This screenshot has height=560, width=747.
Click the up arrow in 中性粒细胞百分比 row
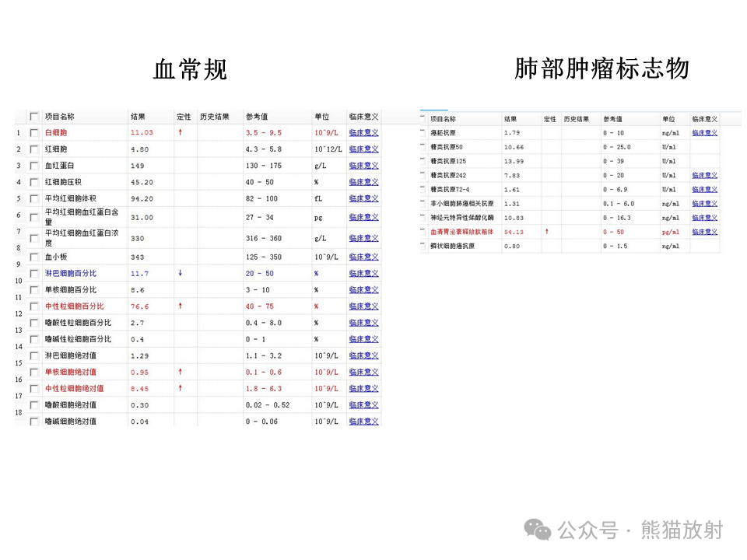(180, 306)
